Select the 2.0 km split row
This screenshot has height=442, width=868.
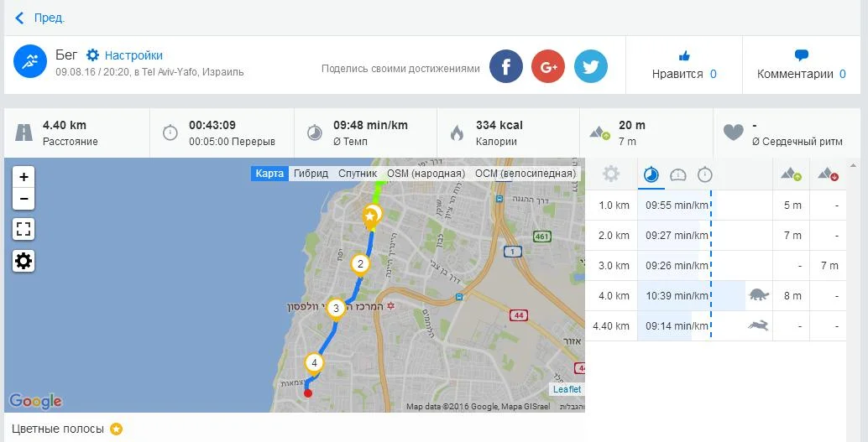coord(715,236)
